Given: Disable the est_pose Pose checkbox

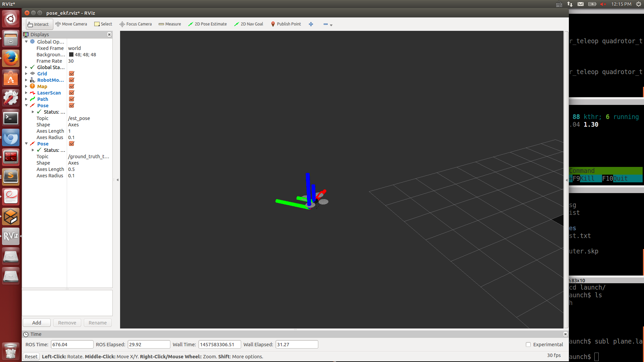Looking at the screenshot, I should [x=71, y=105].
